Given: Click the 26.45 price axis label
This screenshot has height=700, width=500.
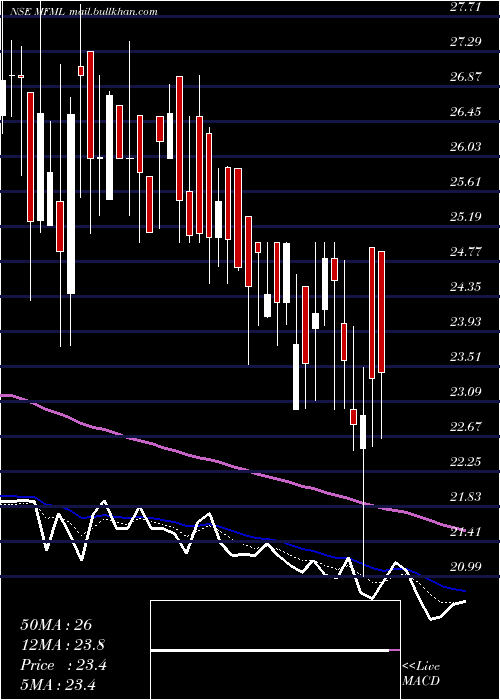Looking at the screenshot, I should (466, 111).
